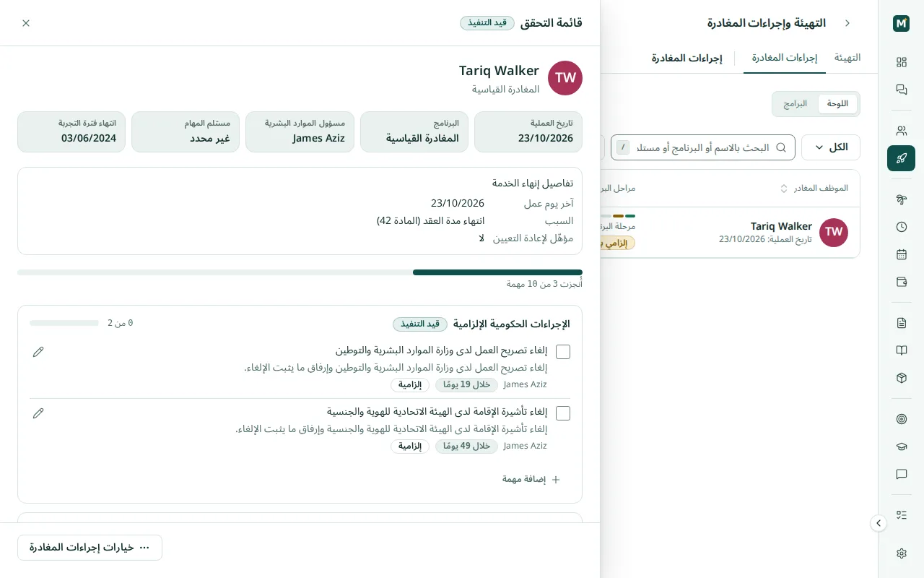The height and width of the screenshot is (578, 924).
Task: Click the خلال 19 يومًا due badge
Action: pyautogui.click(x=466, y=385)
